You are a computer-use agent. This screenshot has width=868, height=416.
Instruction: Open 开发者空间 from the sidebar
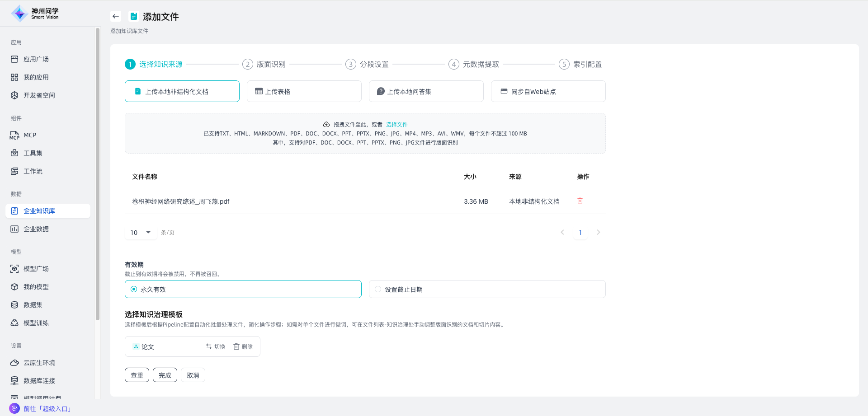click(39, 95)
